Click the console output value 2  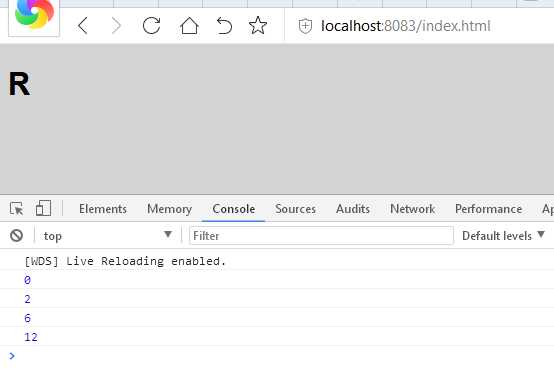(28, 299)
